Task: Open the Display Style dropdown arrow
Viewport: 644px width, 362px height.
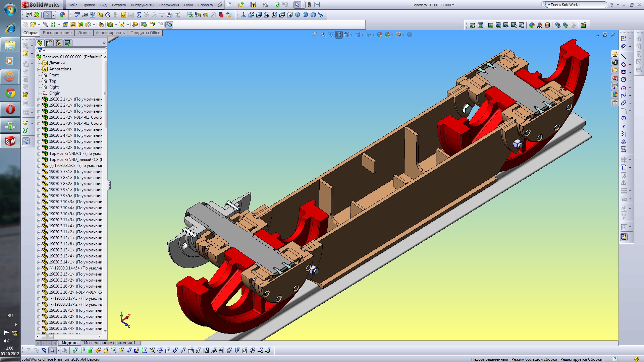Action: 362,35
